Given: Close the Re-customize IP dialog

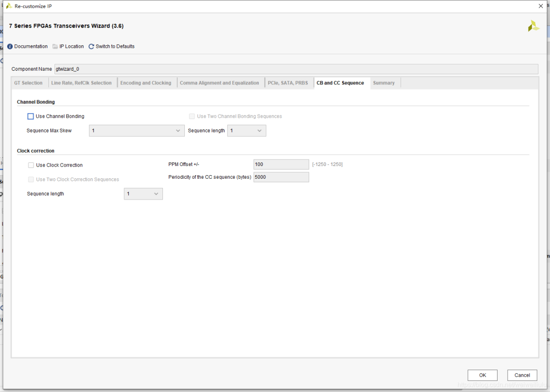Looking at the screenshot, I should point(540,6).
